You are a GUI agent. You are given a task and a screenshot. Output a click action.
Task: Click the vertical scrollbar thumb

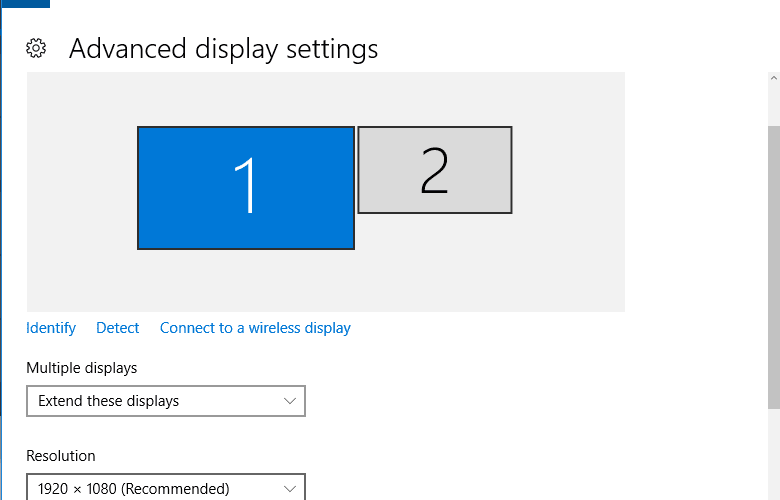774,268
